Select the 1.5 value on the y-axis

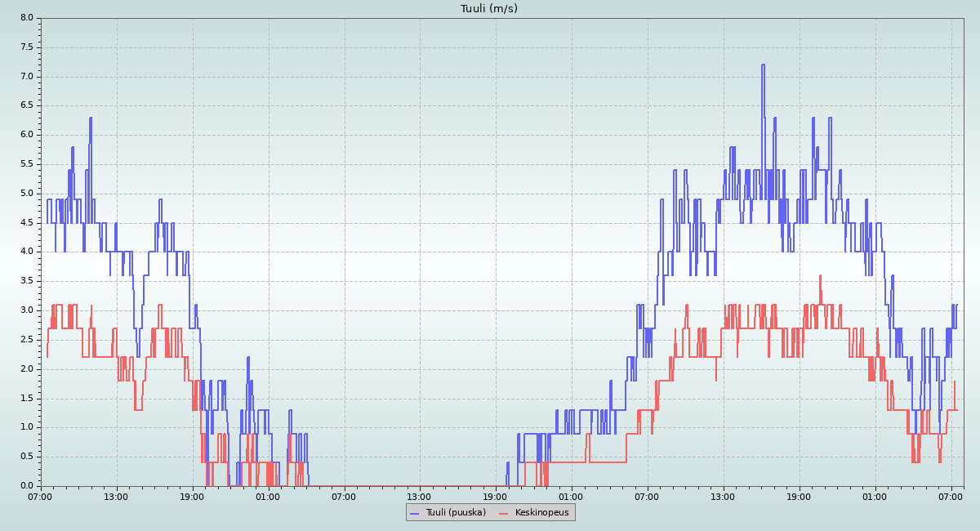click(x=26, y=398)
